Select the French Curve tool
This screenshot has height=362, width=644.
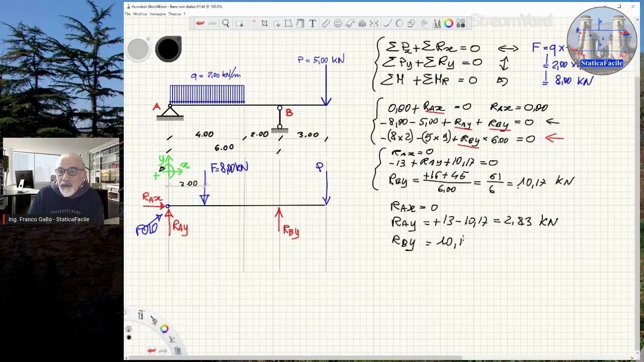[350, 24]
